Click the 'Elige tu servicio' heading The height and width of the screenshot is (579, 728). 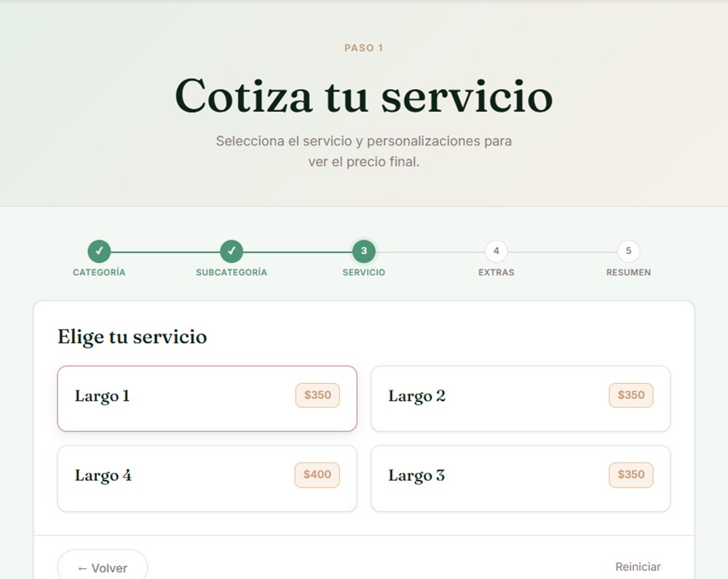click(x=132, y=336)
